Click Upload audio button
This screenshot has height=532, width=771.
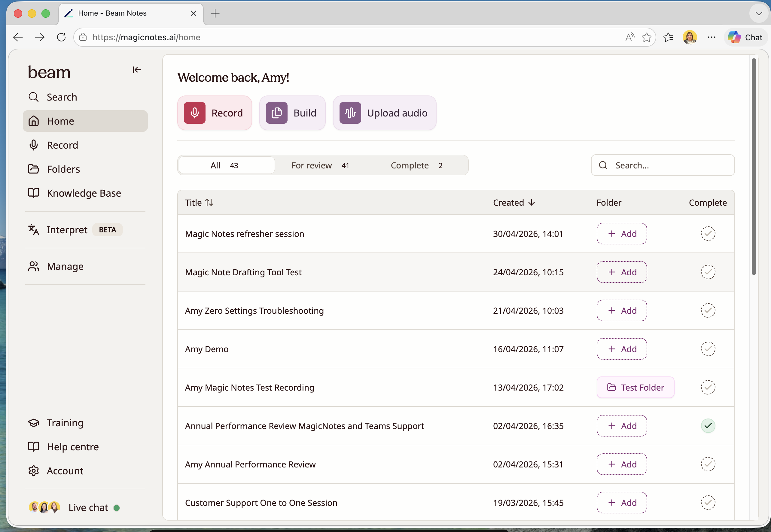(x=384, y=113)
